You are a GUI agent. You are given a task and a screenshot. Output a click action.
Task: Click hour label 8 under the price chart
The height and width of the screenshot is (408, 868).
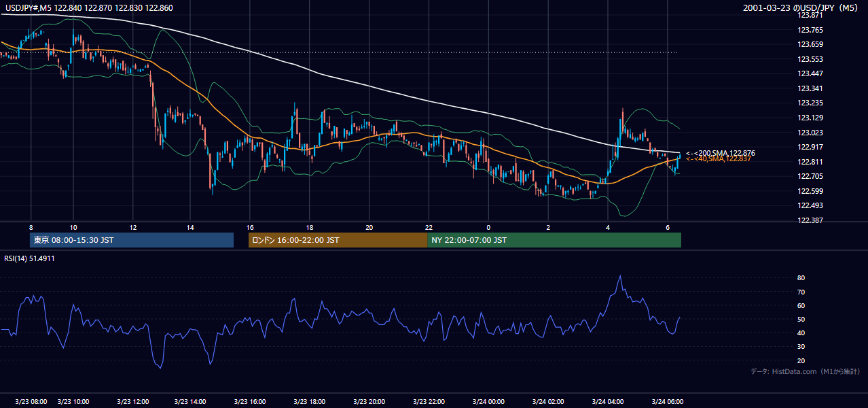click(x=31, y=228)
